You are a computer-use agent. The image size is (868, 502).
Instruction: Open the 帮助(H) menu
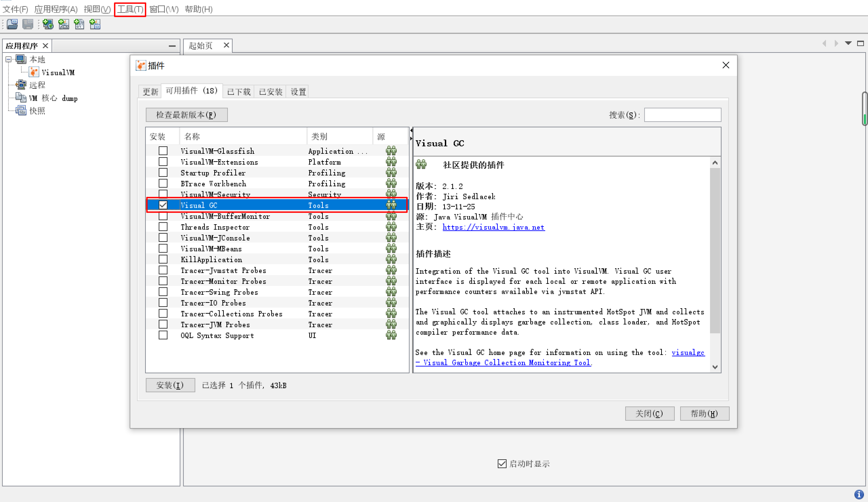[198, 9]
